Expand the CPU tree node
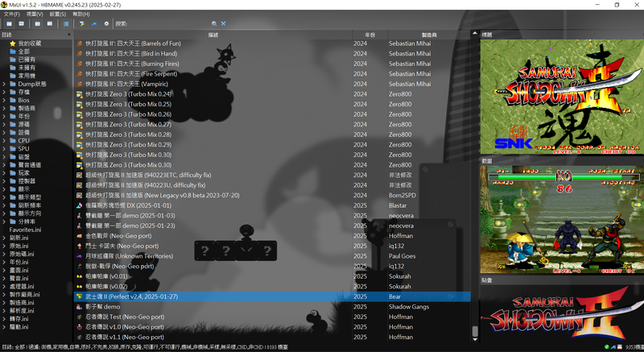Image resolution: width=644 pixels, height=352 pixels. pos(4,140)
